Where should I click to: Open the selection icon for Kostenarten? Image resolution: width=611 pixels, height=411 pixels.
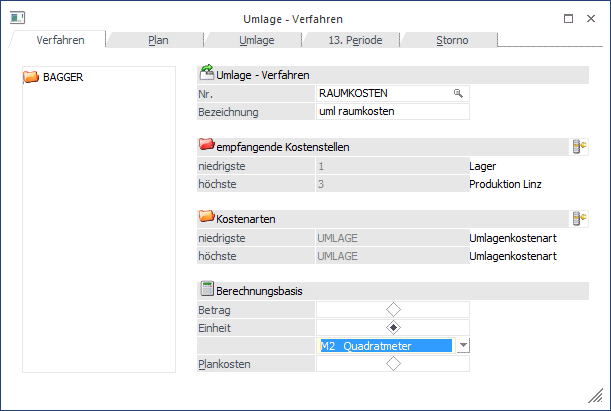(x=578, y=218)
